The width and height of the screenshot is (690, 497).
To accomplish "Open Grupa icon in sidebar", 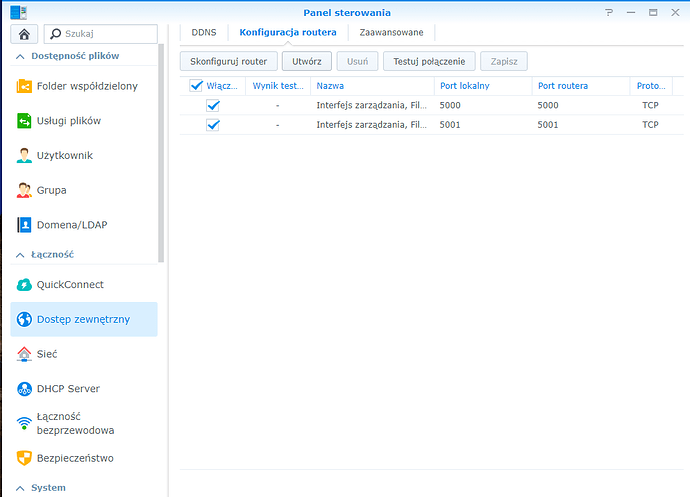I will 24,190.
